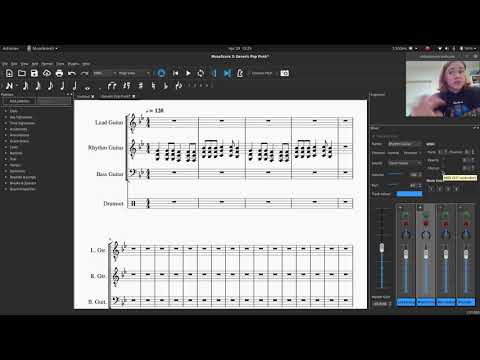Screen dimensions: 480x360
Task: Click the Lead Guitar channel volume slider
Action: [x=406, y=254]
